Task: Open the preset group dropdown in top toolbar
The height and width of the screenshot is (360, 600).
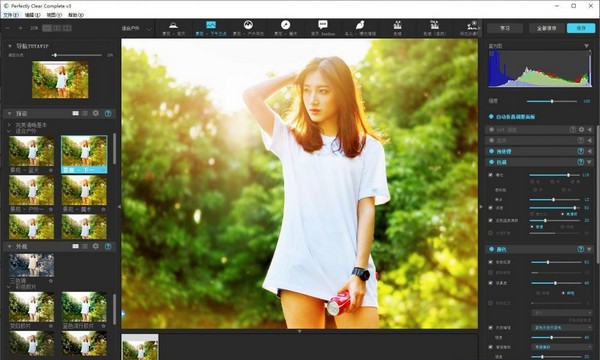Action: tap(136, 28)
